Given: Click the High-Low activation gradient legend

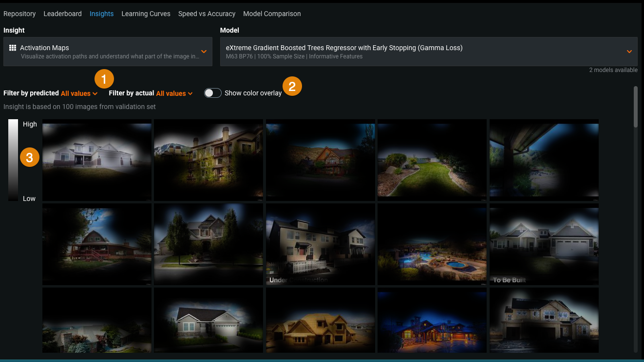Looking at the screenshot, I should [13, 160].
